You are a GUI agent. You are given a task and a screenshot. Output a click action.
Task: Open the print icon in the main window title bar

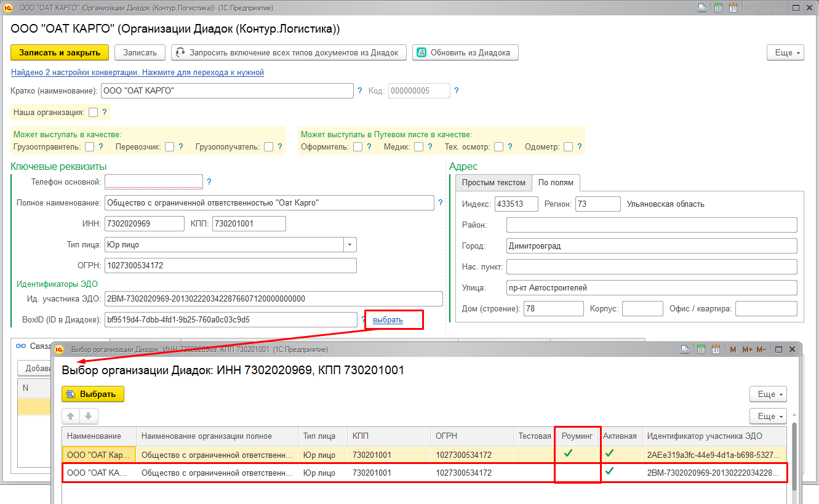tap(701, 8)
